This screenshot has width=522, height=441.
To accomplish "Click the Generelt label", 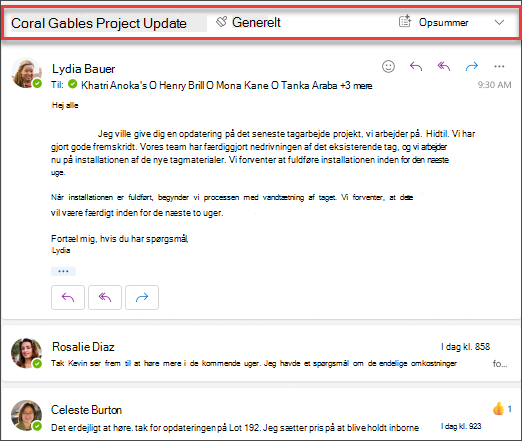I will (256, 22).
